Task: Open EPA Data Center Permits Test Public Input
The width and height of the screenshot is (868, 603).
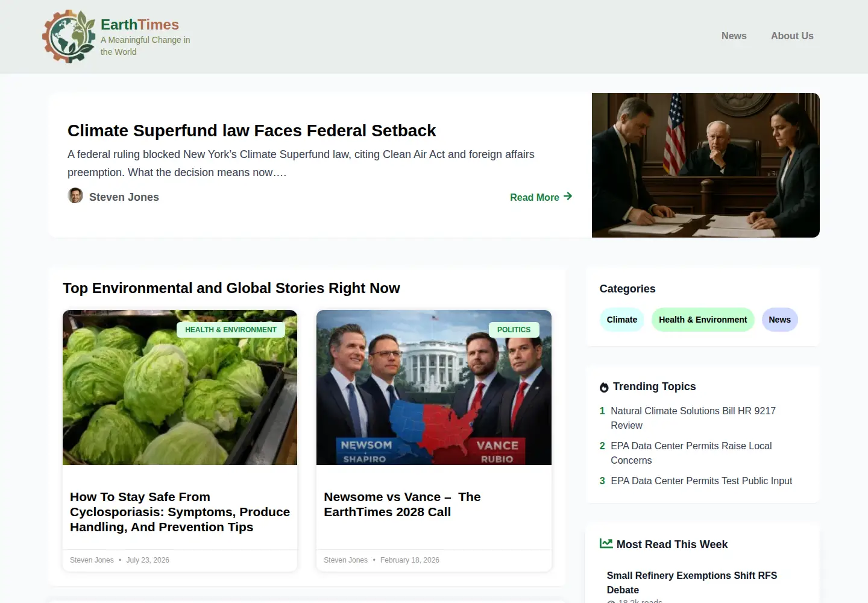Action: [701, 481]
